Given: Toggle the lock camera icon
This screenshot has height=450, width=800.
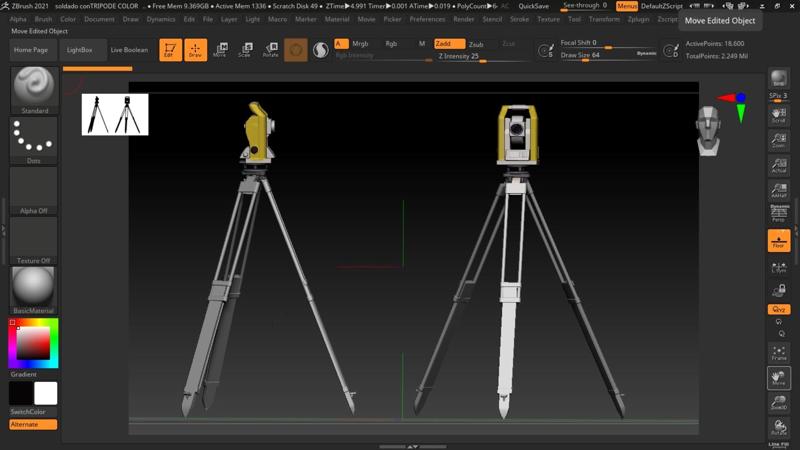Looking at the screenshot, I should [x=779, y=291].
